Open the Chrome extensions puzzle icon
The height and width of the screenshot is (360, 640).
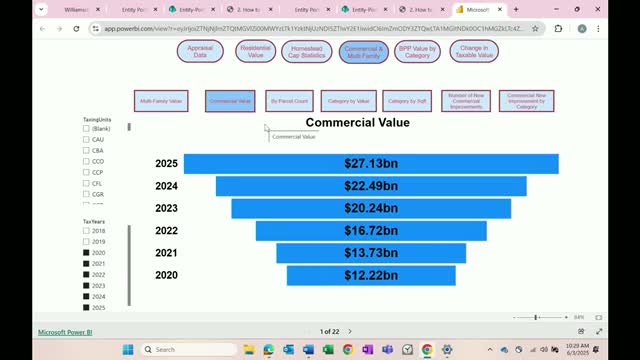(x=558, y=29)
